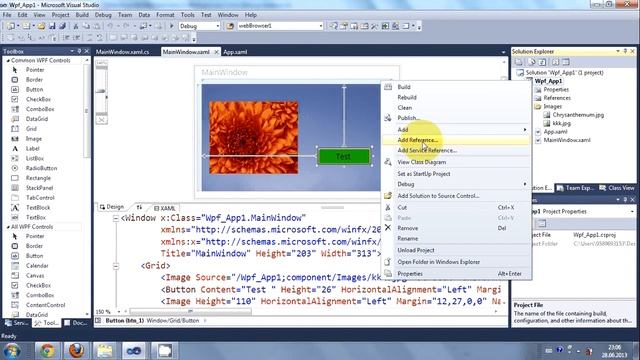Switch to the App.xaml tab
Image resolution: width=640 pixels, height=360 pixels.
coord(236,52)
